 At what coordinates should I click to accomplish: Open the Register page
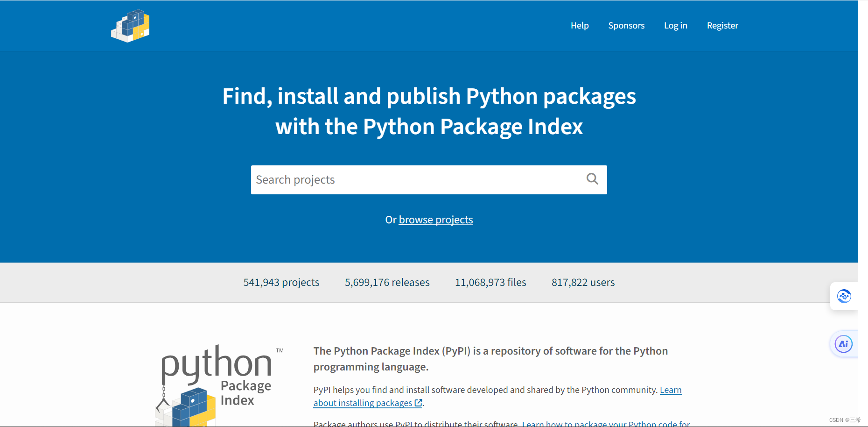click(722, 26)
